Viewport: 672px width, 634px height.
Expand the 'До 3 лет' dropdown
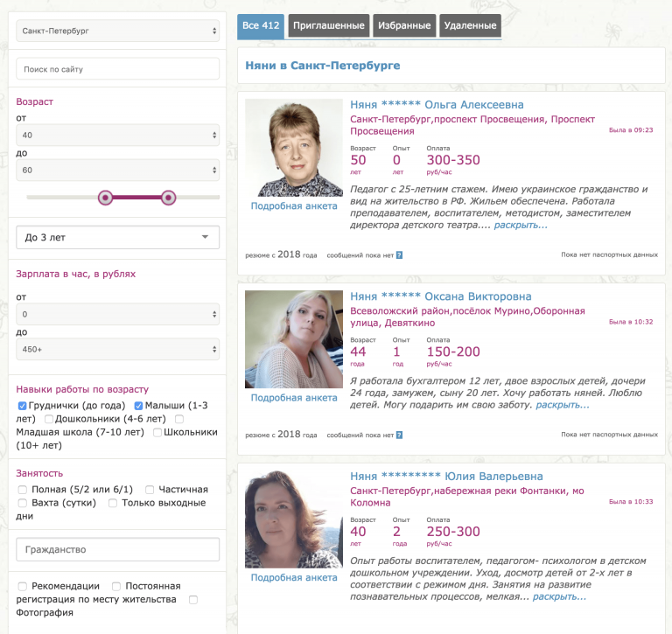click(x=118, y=237)
